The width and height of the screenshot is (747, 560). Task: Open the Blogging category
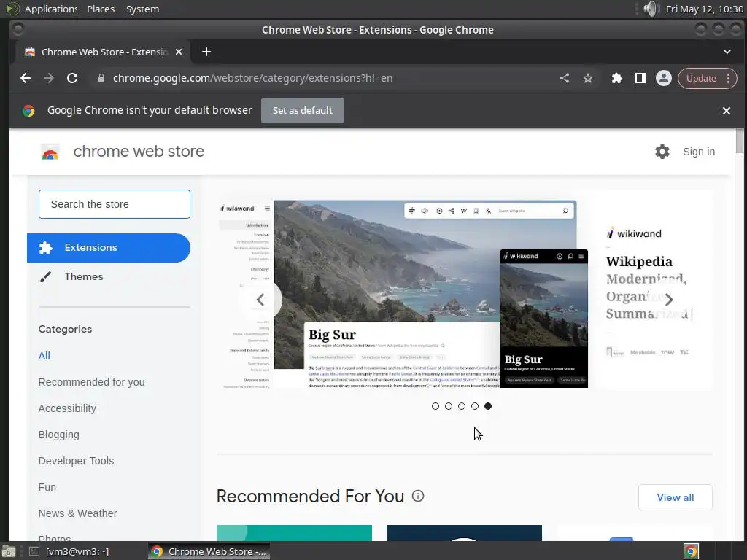pyautogui.click(x=58, y=435)
